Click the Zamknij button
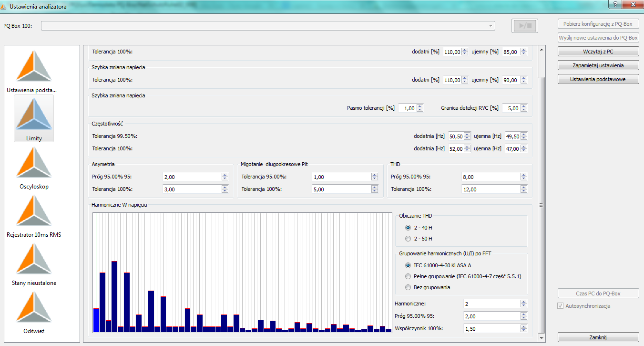The height and width of the screenshot is (346, 644). [x=598, y=337]
